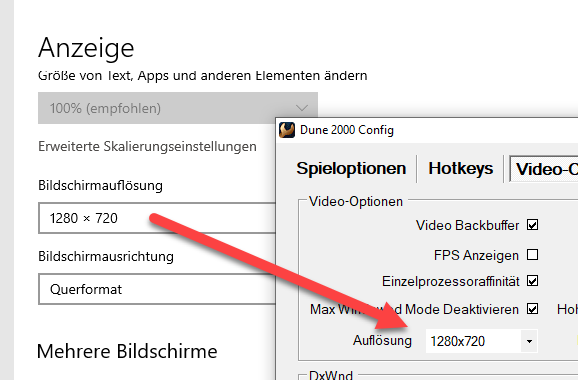578x380 pixels.
Task: Click the Bildschirmausrichtung label
Action: [x=106, y=256]
